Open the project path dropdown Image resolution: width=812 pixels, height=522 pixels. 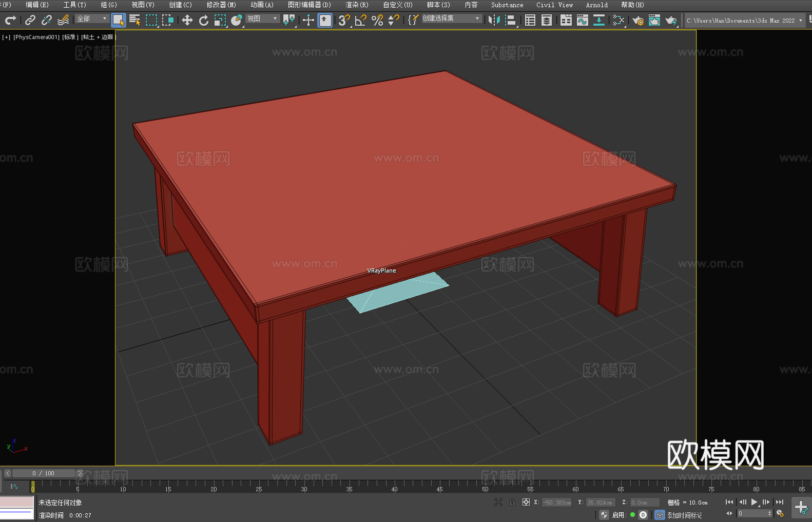[x=745, y=21]
